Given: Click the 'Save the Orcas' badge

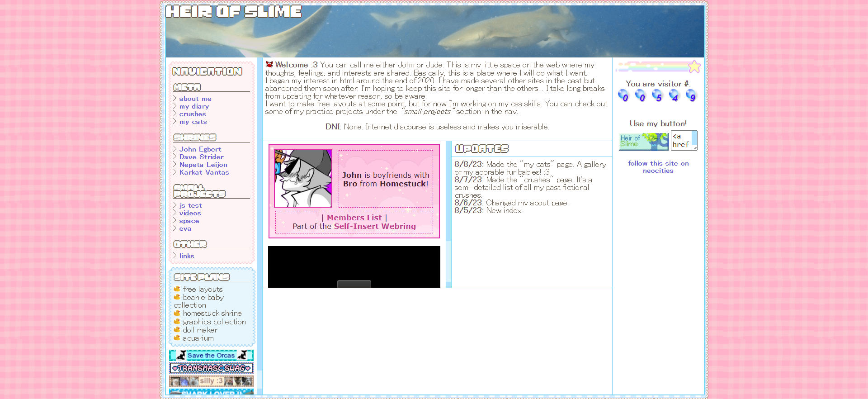Looking at the screenshot, I should point(211,355).
